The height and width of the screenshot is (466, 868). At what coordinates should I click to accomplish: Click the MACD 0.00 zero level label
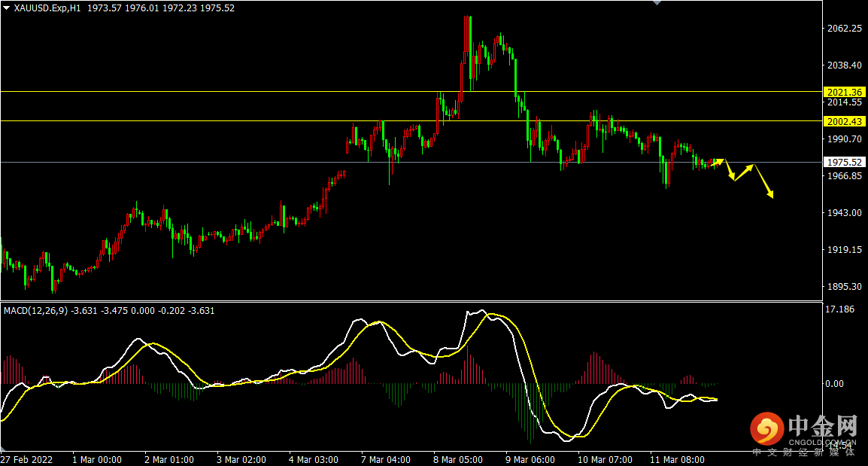point(834,383)
